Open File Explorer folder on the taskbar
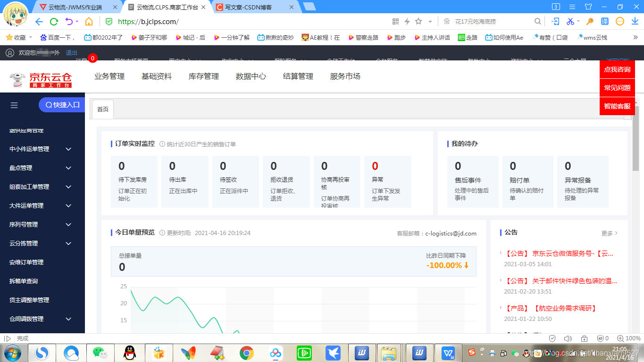This screenshot has height=362, width=644. 389,353
